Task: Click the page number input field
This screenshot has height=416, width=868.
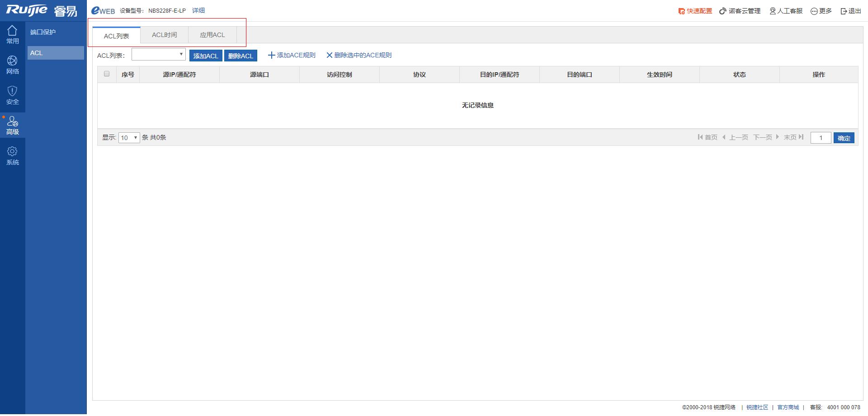Action: 820,138
